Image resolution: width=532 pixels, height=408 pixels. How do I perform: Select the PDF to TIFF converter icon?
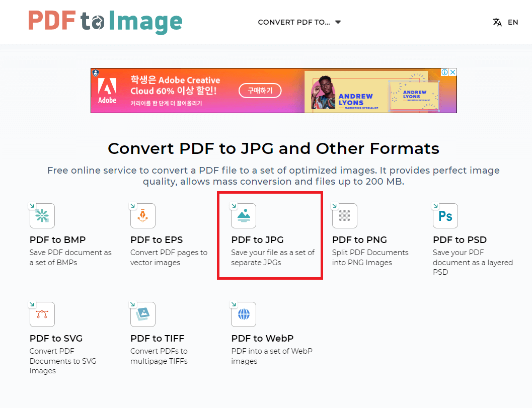142,314
